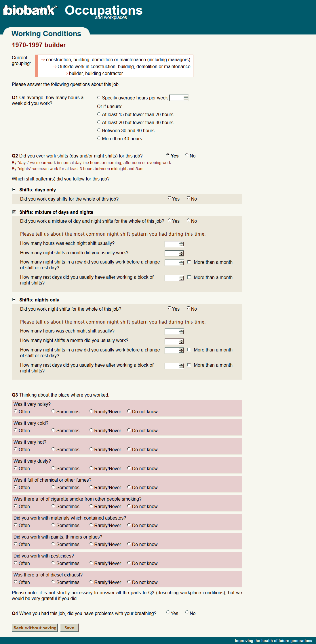Select "Between 30 and 40 hours" option

point(99,130)
